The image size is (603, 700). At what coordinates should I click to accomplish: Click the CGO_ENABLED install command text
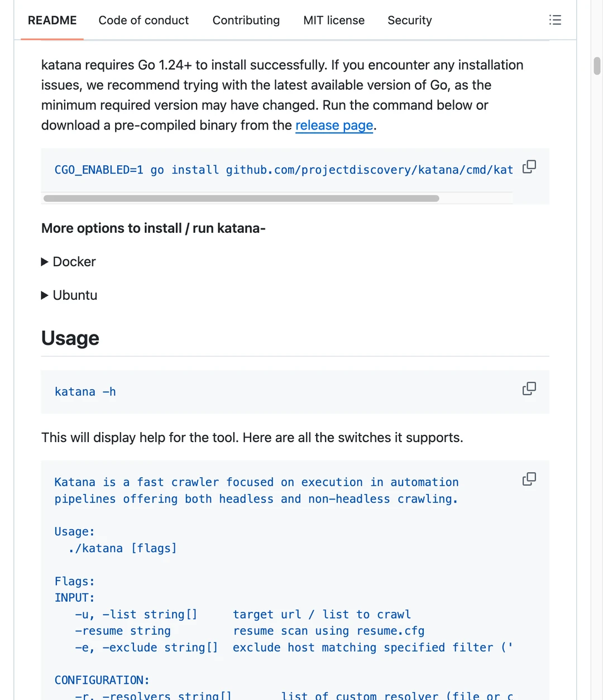283,170
